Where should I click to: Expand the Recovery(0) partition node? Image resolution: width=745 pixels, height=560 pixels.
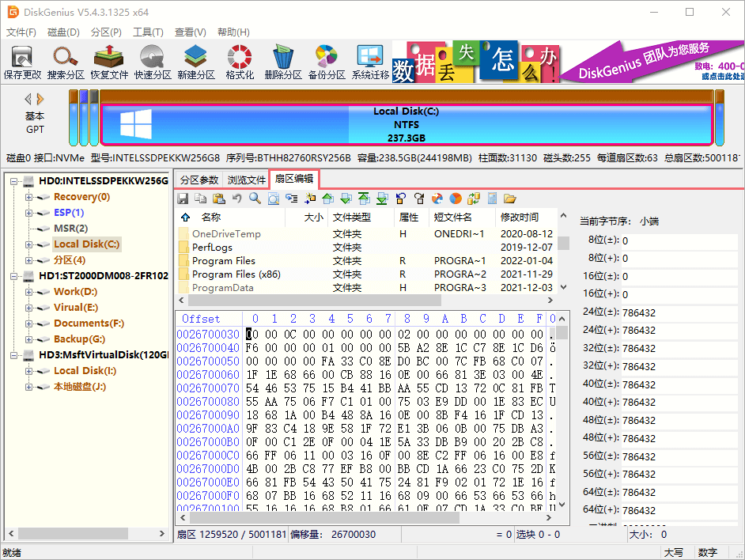click(28, 197)
